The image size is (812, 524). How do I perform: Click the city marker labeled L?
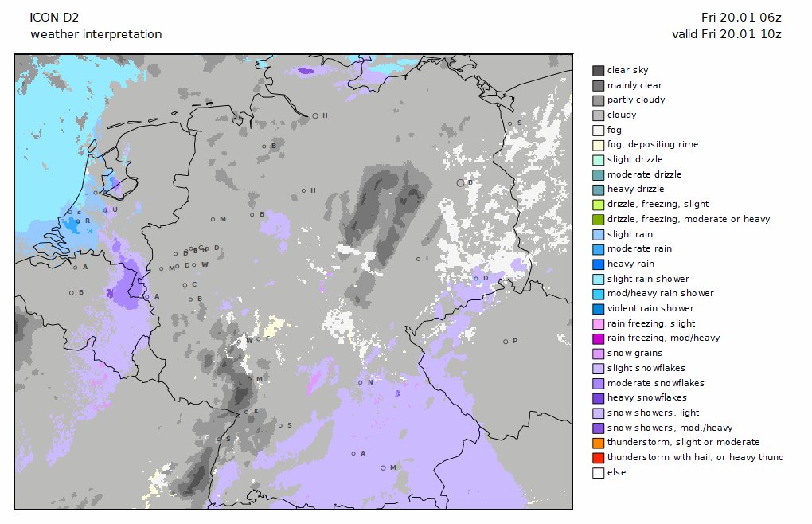click(419, 259)
